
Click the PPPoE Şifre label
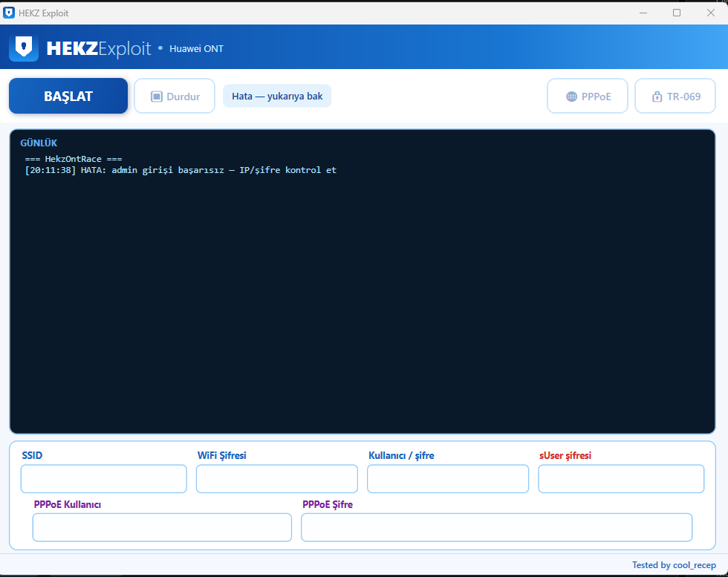pyautogui.click(x=328, y=504)
